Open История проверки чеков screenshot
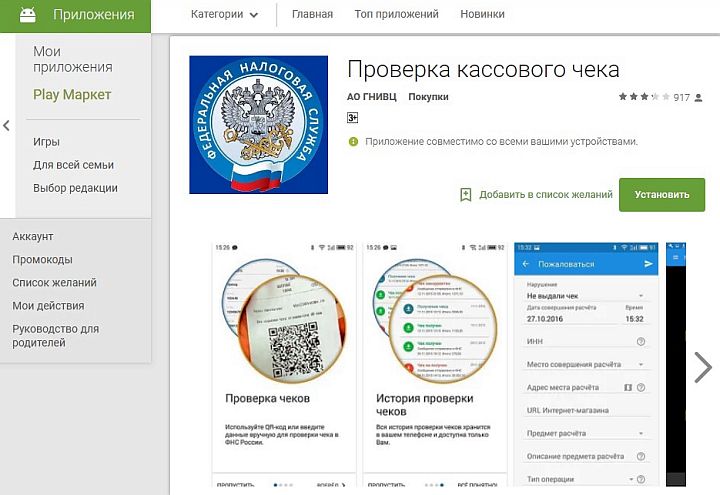 435,364
